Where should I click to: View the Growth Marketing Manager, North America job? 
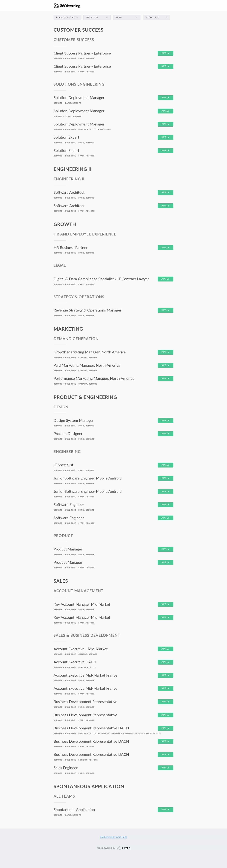click(x=89, y=352)
